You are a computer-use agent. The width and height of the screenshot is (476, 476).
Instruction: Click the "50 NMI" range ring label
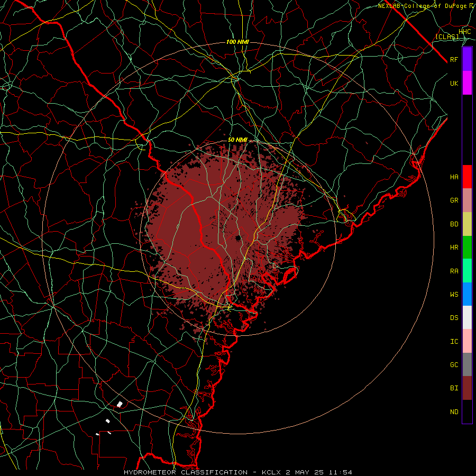(x=237, y=140)
